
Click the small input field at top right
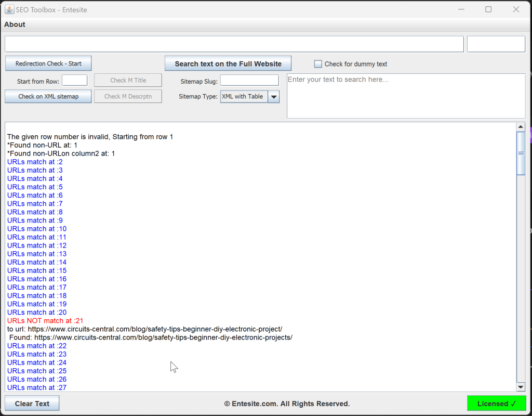pyautogui.click(x=496, y=44)
